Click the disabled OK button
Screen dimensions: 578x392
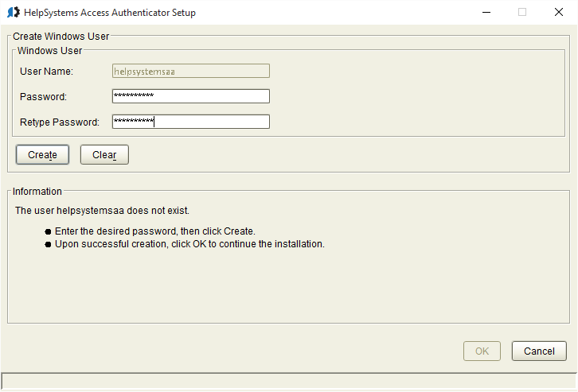click(x=482, y=351)
